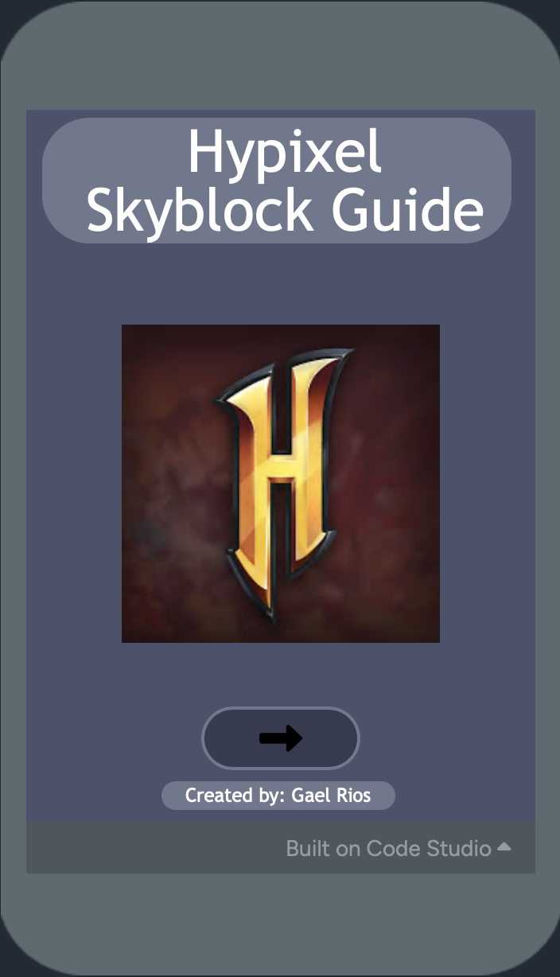Click the word Hypixel in the title

pos(285,152)
